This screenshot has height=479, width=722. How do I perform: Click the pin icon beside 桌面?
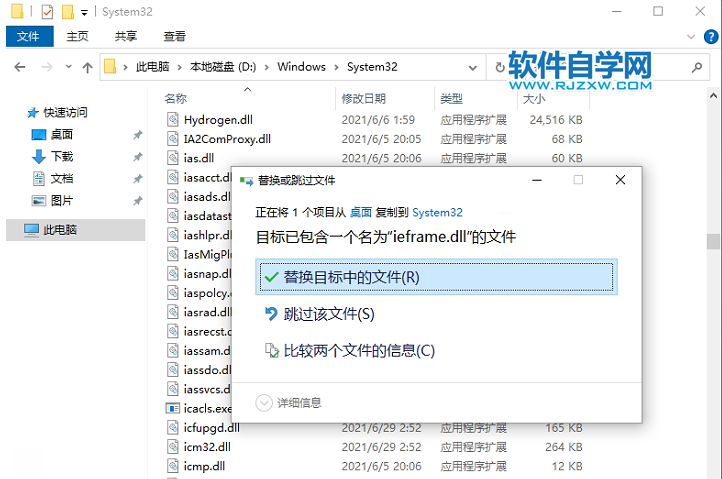tap(138, 135)
